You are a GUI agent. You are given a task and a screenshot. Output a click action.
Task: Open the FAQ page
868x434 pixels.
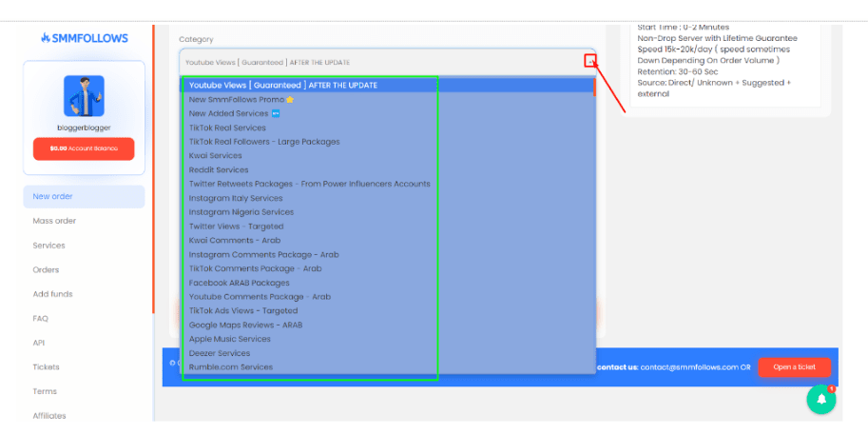[x=41, y=319]
